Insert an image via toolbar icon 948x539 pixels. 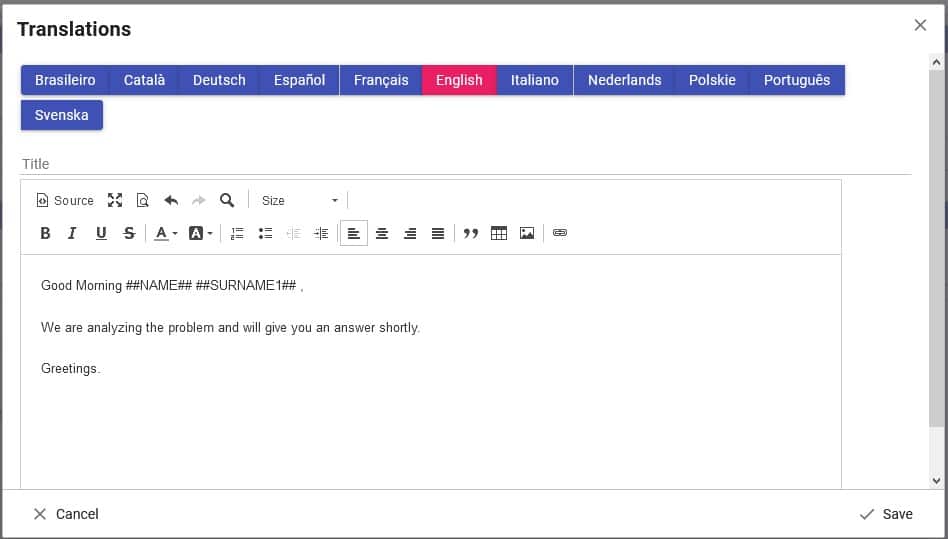pos(527,233)
